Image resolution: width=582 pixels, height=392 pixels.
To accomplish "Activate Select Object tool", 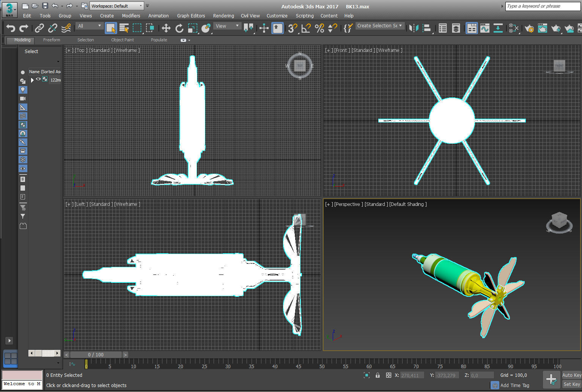I will click(x=111, y=28).
